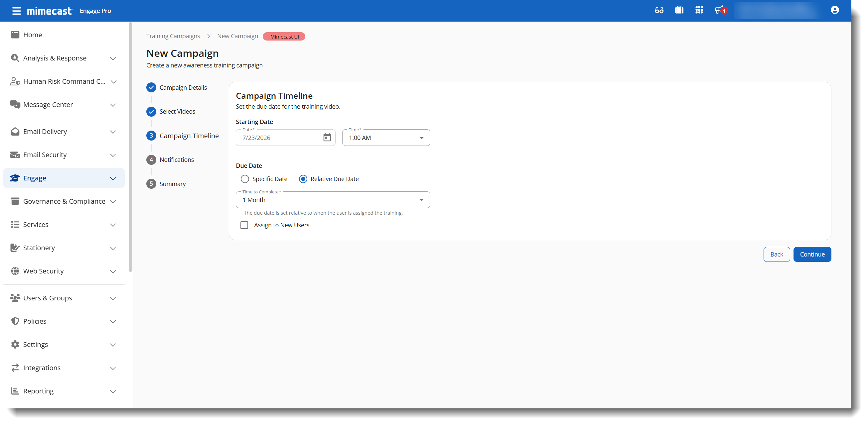Click the Human Risk Command Center icon
868x425 pixels.
[15, 81]
